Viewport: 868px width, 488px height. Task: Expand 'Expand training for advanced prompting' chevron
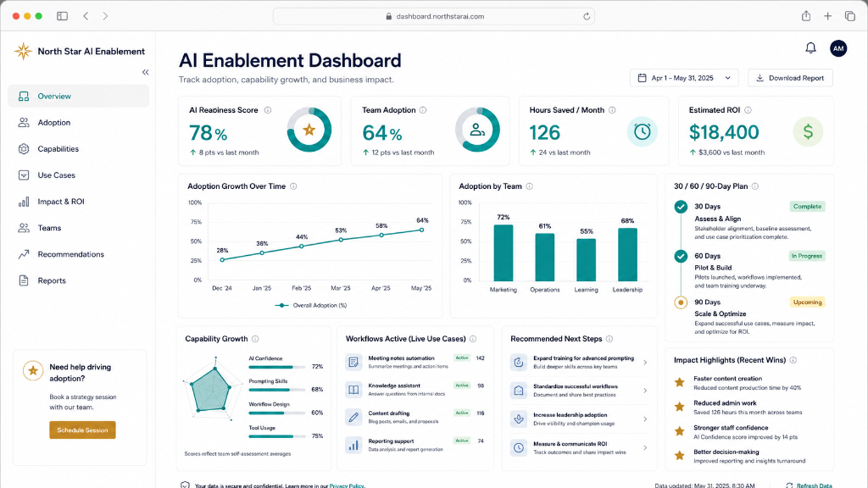click(x=645, y=363)
